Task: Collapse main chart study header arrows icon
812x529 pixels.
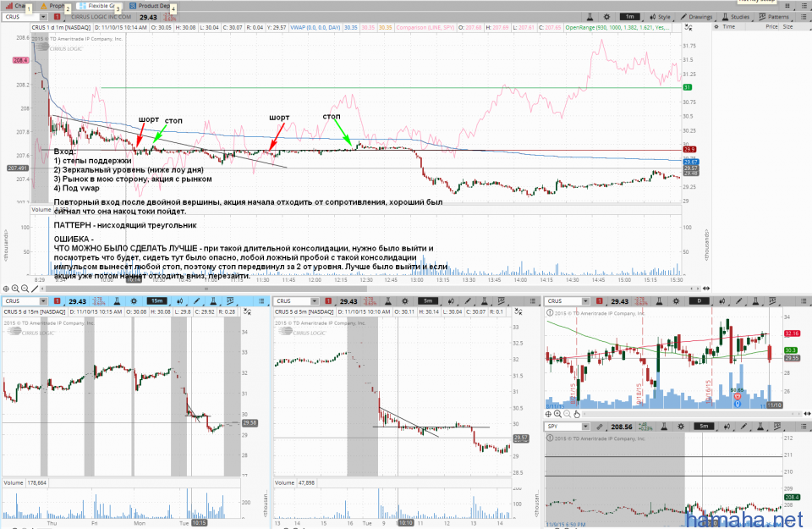Action: click(x=689, y=27)
